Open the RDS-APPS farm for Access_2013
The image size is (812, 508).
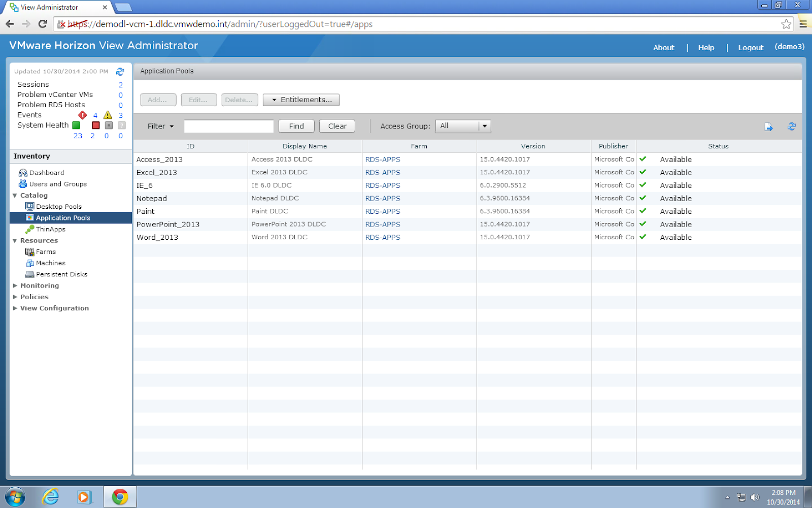(383, 160)
